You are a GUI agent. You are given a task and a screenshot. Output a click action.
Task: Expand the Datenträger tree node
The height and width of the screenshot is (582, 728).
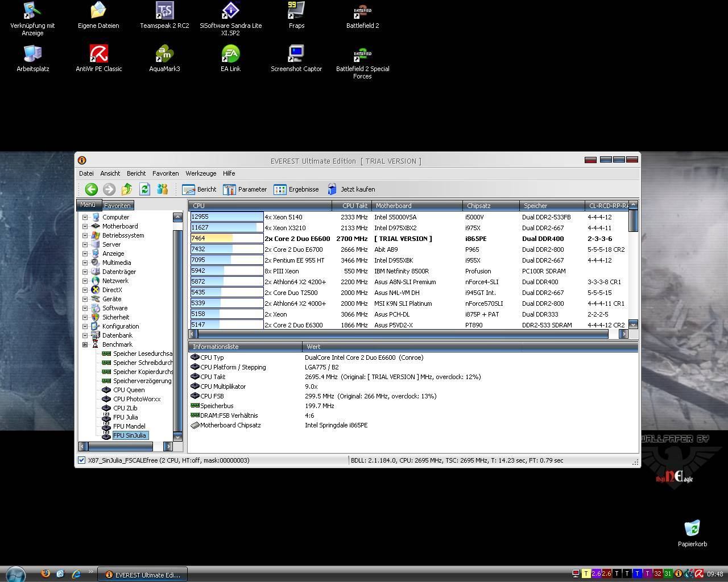tap(85, 272)
